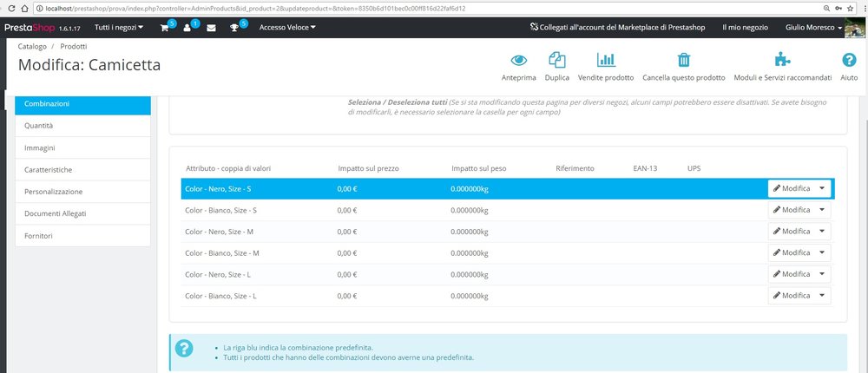Screen dimensions: 868x373
Task: Click the saved password key icon
Action: [838, 9]
